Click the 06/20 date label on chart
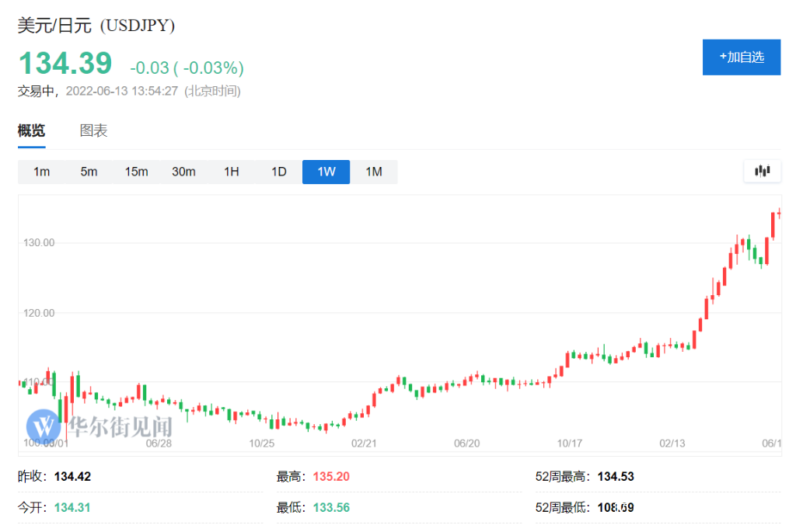The image size is (796, 532). pyautogui.click(x=466, y=443)
